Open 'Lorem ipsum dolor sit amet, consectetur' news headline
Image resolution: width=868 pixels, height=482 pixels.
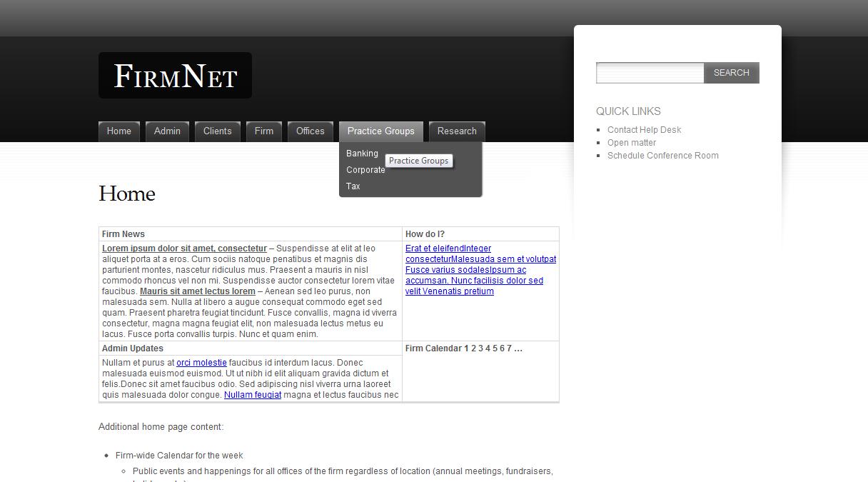click(x=184, y=248)
